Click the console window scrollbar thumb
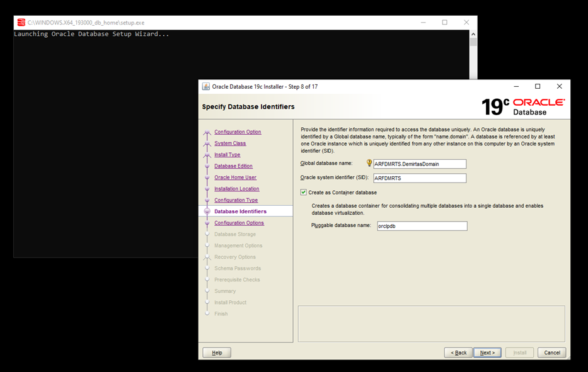The image size is (588, 372). click(473, 42)
